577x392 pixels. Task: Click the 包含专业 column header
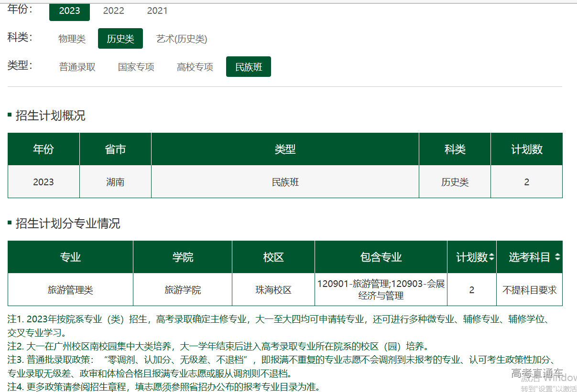(381, 257)
